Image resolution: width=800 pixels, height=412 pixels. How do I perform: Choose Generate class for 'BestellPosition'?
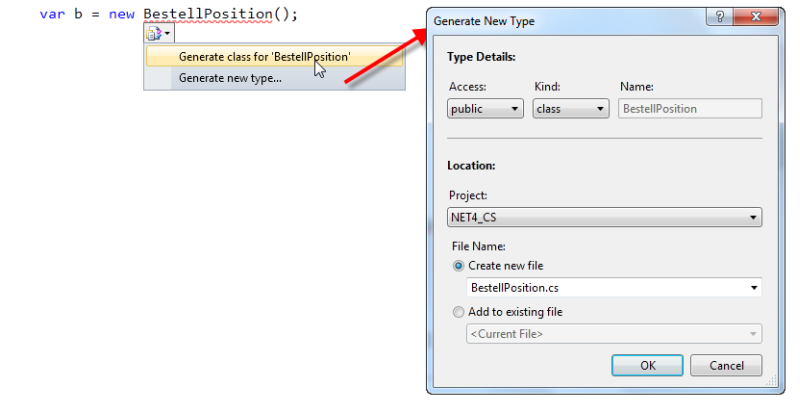[x=264, y=57]
